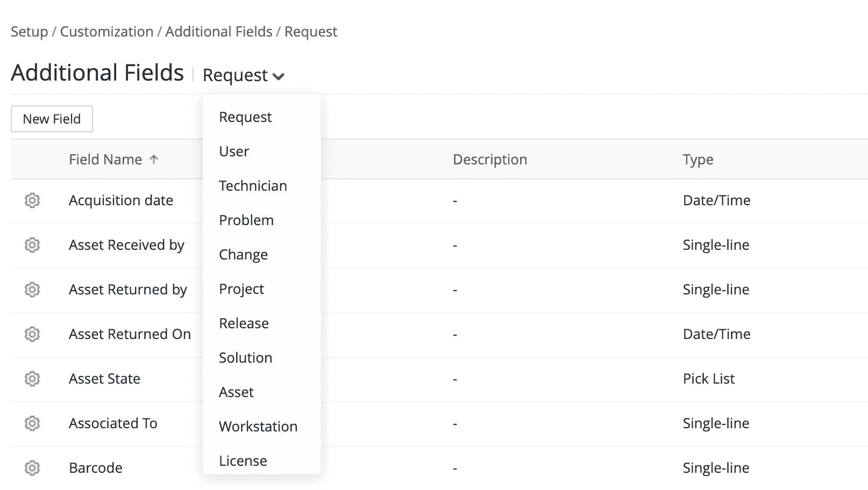
Task: Click gear icon beside Acquisition date
Action: (x=32, y=200)
